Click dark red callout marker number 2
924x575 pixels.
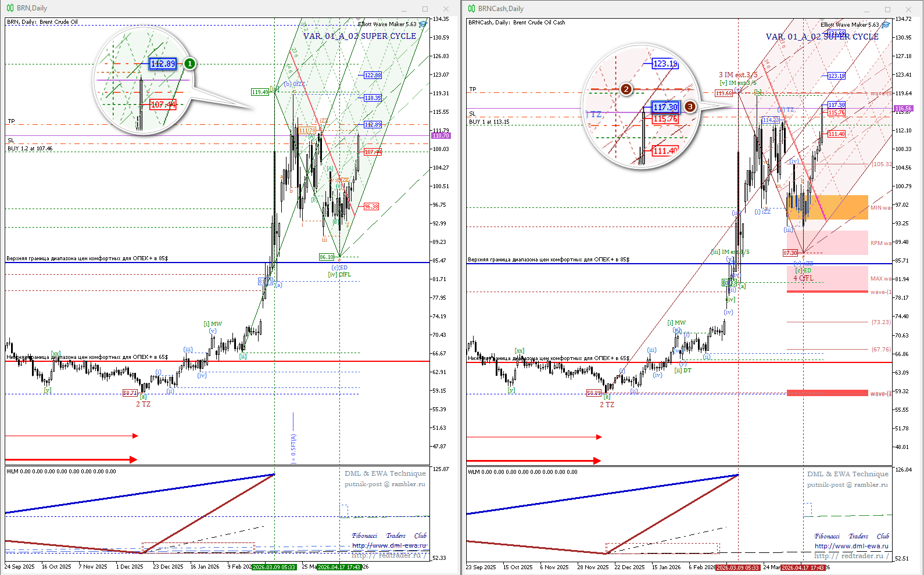point(626,89)
